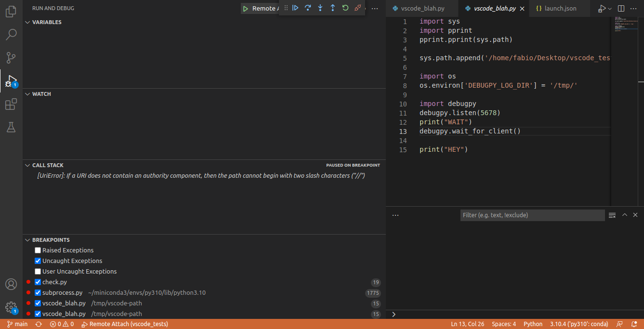
Task: Change the Python language mode
Action: click(533, 324)
